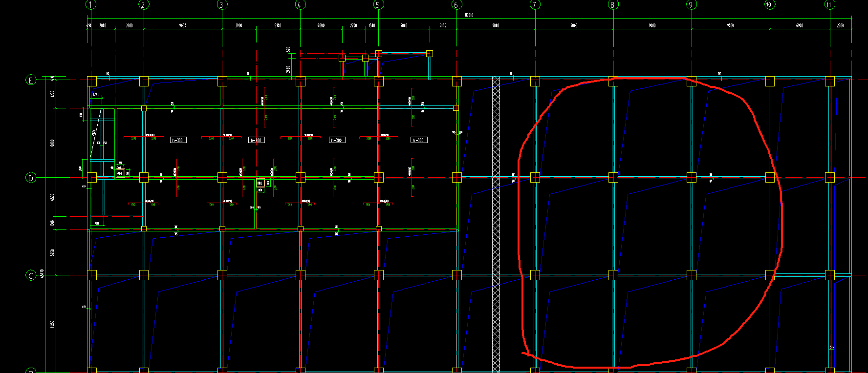This screenshot has width=868, height=373.
Task: Click the vertical dimension text 11250
Action: [x=52, y=324]
